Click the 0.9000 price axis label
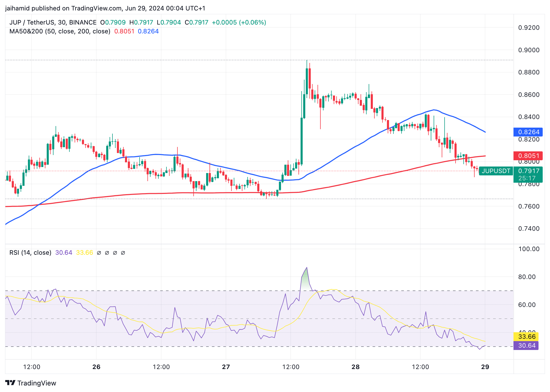The image size is (550, 392). (x=529, y=50)
